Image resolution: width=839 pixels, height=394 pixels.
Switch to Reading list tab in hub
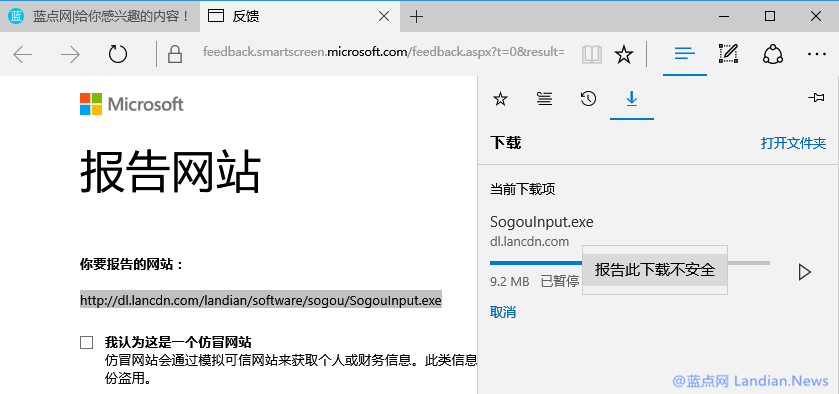coord(544,98)
